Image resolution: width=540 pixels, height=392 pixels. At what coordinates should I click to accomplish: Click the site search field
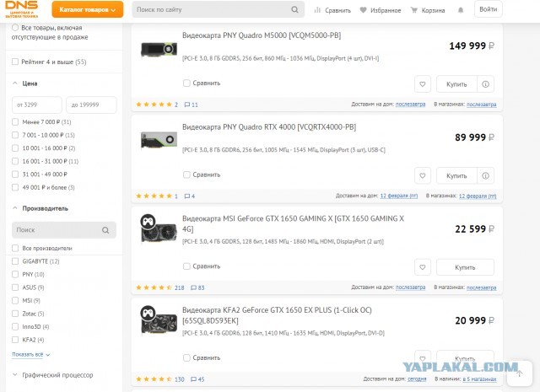218,9
